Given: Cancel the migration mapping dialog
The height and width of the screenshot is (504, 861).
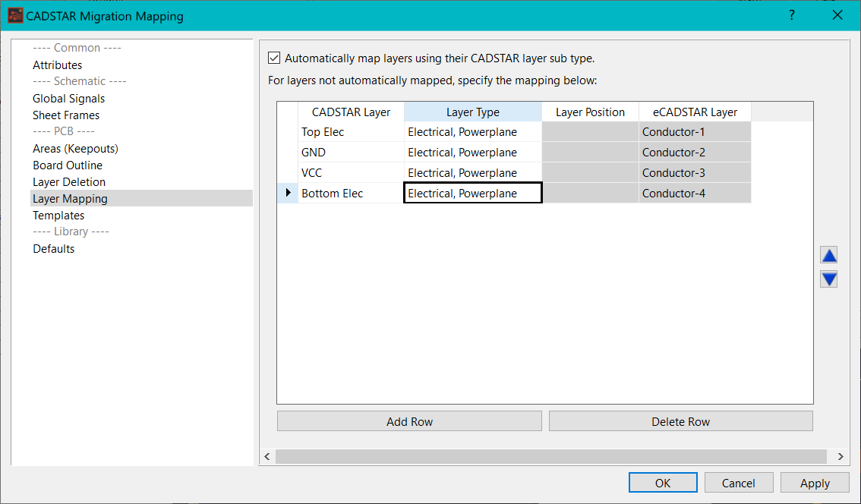Looking at the screenshot, I should coord(739,483).
